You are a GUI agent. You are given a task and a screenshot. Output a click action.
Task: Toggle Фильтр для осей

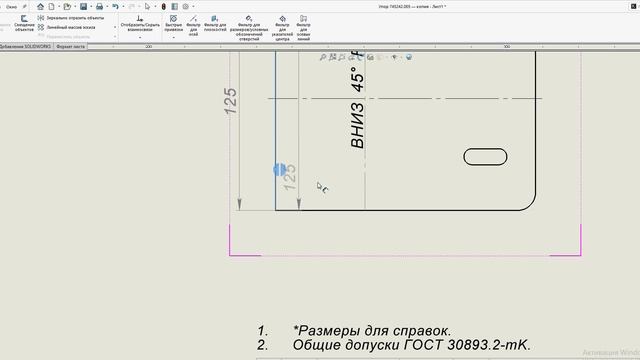coord(193,26)
